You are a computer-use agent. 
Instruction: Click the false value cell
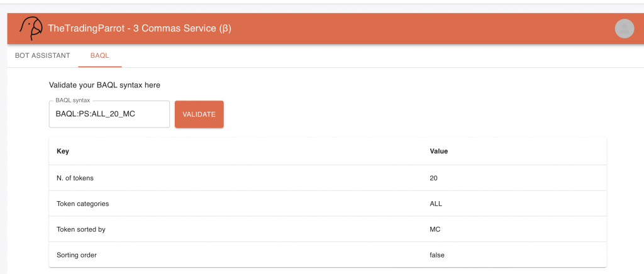(438, 255)
